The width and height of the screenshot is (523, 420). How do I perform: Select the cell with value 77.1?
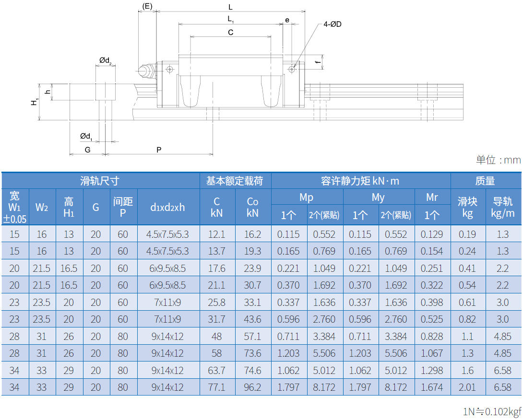216,387
